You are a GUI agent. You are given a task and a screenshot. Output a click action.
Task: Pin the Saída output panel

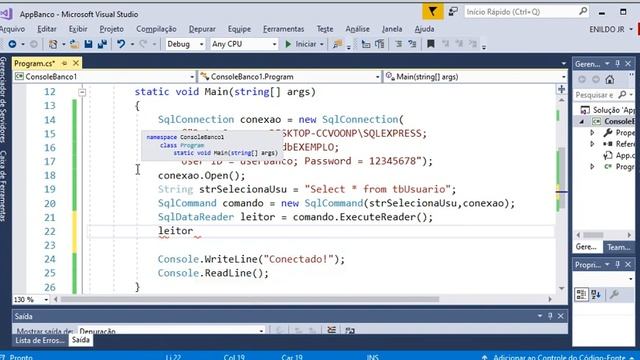(x=550, y=316)
